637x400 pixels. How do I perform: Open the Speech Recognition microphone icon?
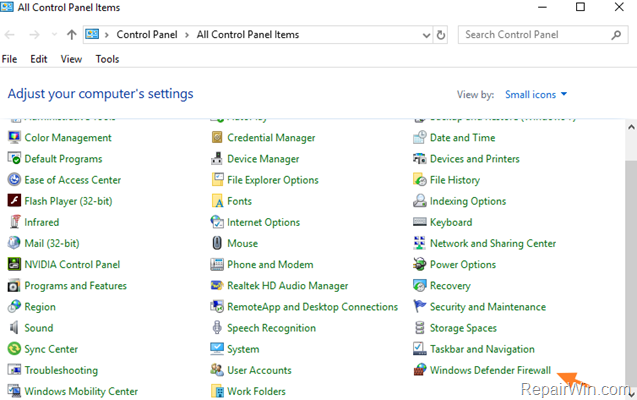(x=217, y=328)
